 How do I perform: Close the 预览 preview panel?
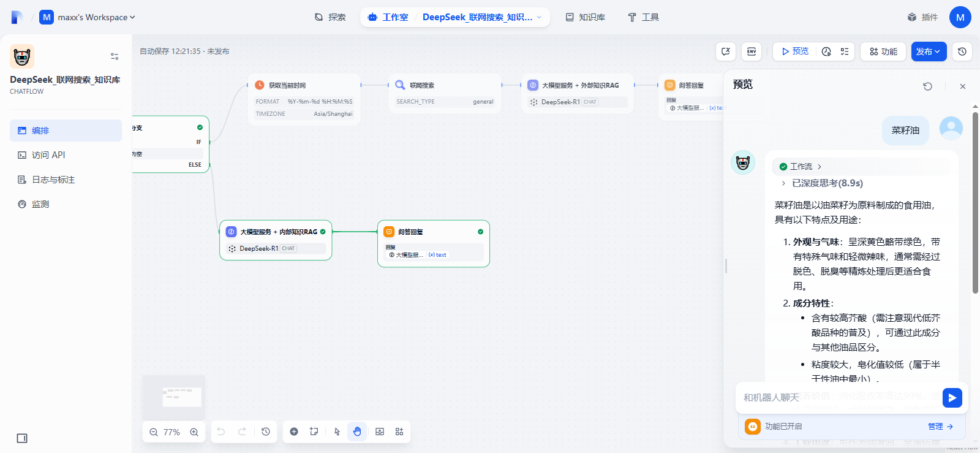click(x=963, y=86)
